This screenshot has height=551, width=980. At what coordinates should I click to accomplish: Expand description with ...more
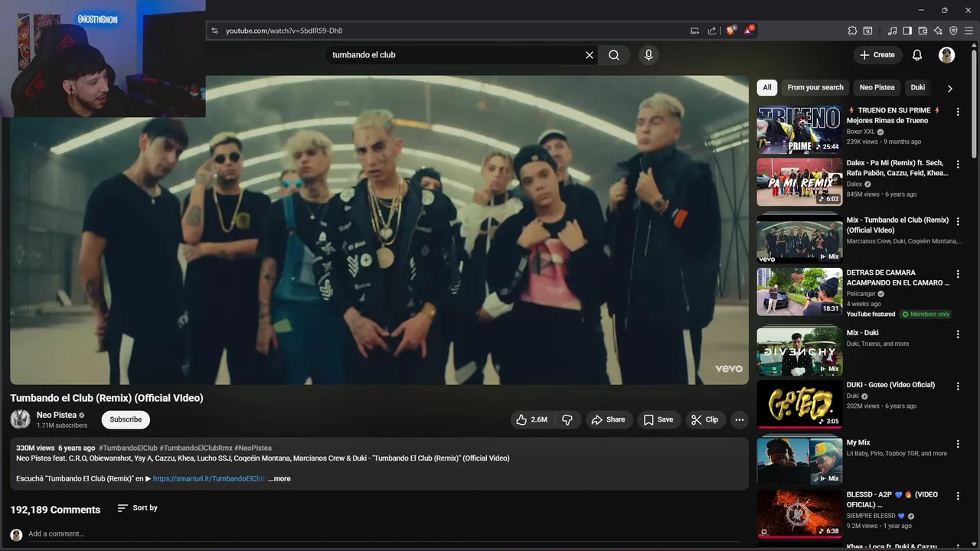279,479
